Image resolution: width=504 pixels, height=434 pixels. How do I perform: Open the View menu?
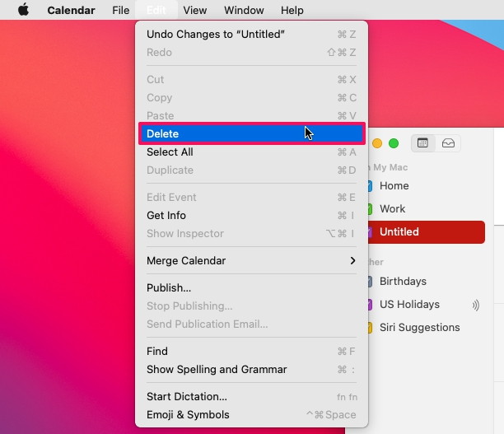click(x=195, y=10)
